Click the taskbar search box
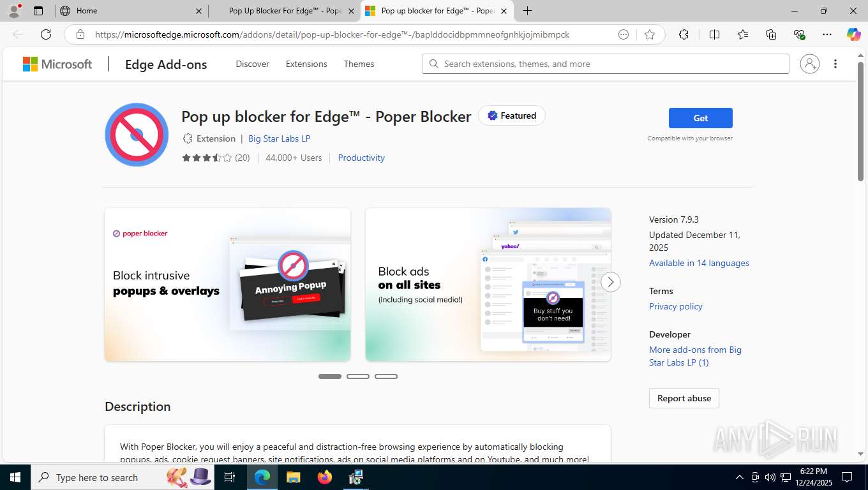 tap(123, 477)
